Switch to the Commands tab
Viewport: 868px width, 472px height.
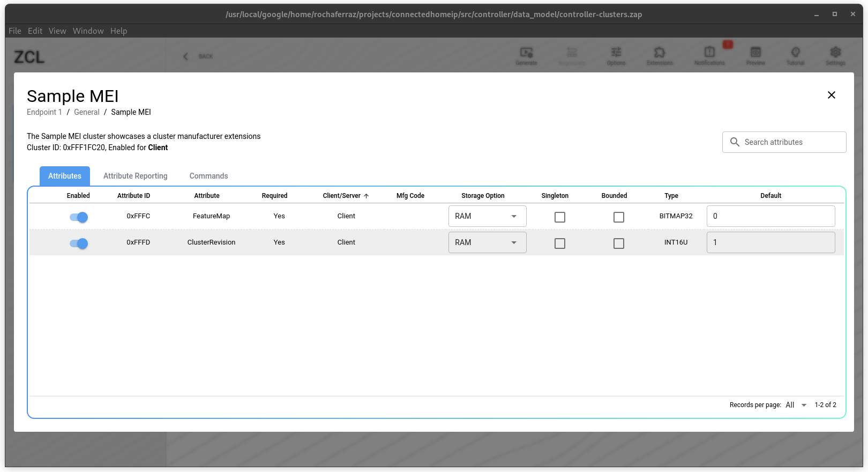click(208, 176)
